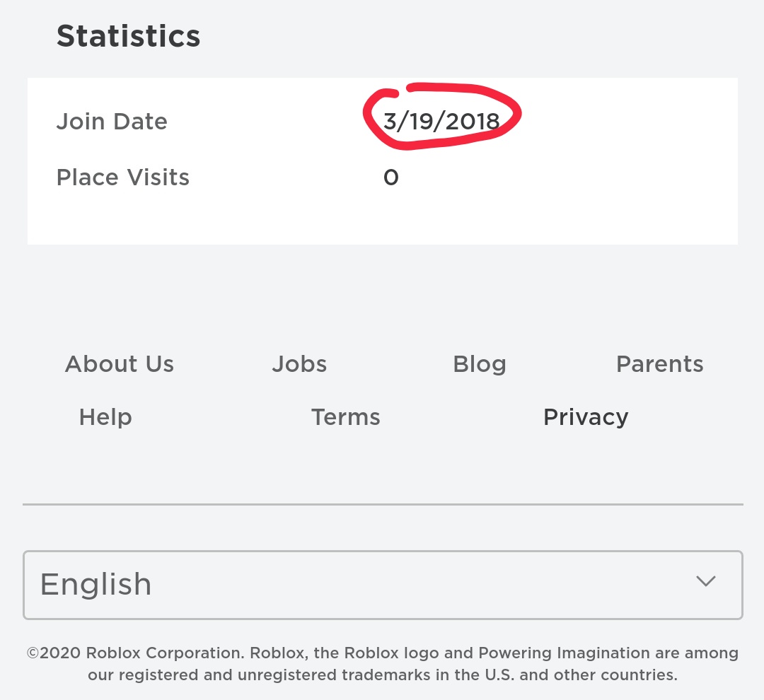The image size is (764, 700).
Task: Click the horizontal divider above language selector
Action: (x=382, y=505)
